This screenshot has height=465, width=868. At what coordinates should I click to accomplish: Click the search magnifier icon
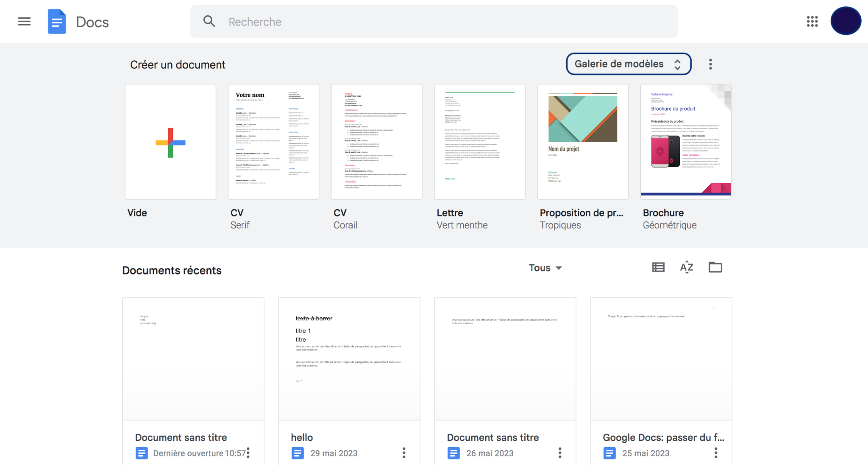click(x=209, y=21)
